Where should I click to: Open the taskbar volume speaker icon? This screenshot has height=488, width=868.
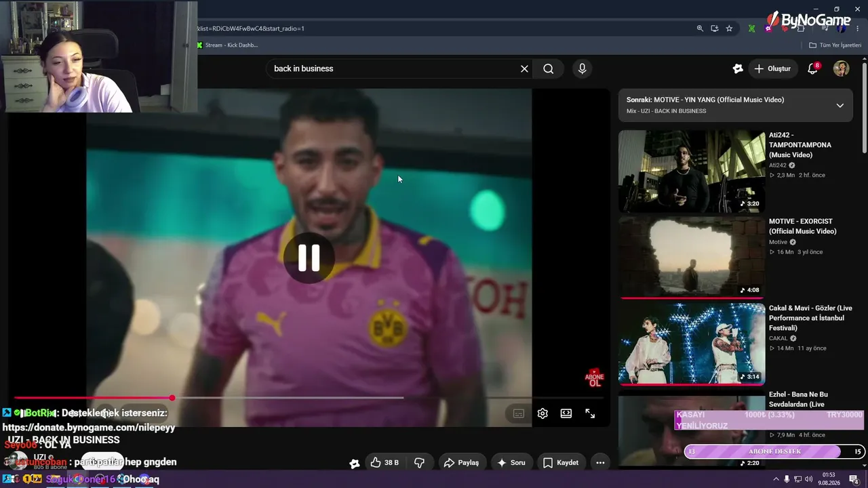(x=808, y=480)
